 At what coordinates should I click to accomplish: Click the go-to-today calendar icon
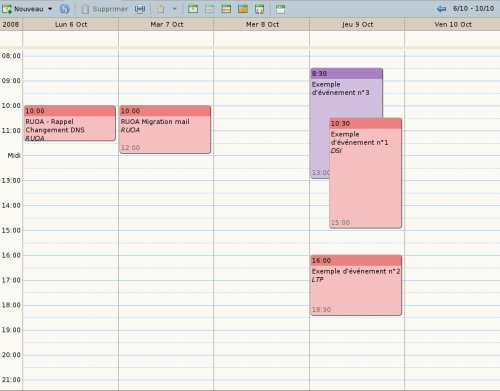pyautogui.click(x=280, y=9)
